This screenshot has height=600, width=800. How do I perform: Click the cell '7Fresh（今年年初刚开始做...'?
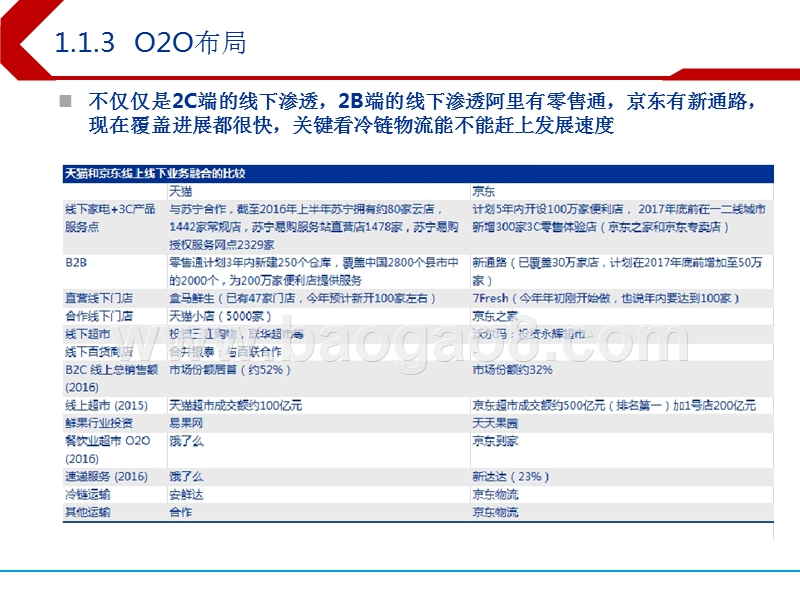coord(606,298)
